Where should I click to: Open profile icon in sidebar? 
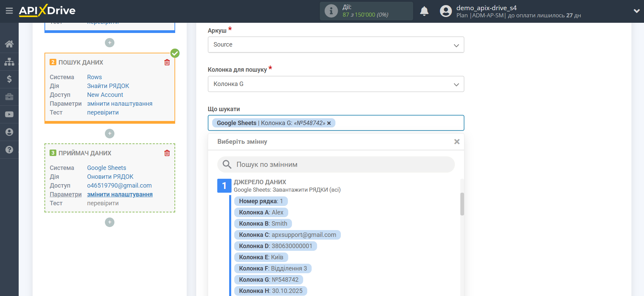(9, 132)
